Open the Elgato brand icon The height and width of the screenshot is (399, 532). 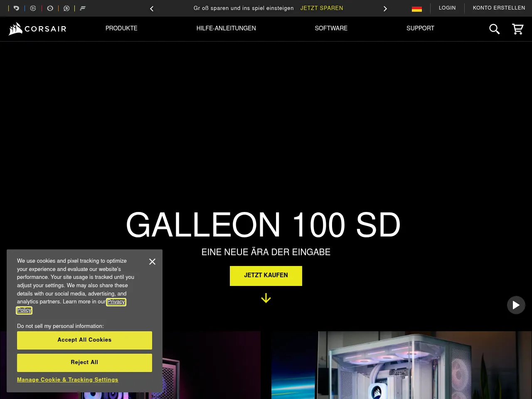pos(33,8)
